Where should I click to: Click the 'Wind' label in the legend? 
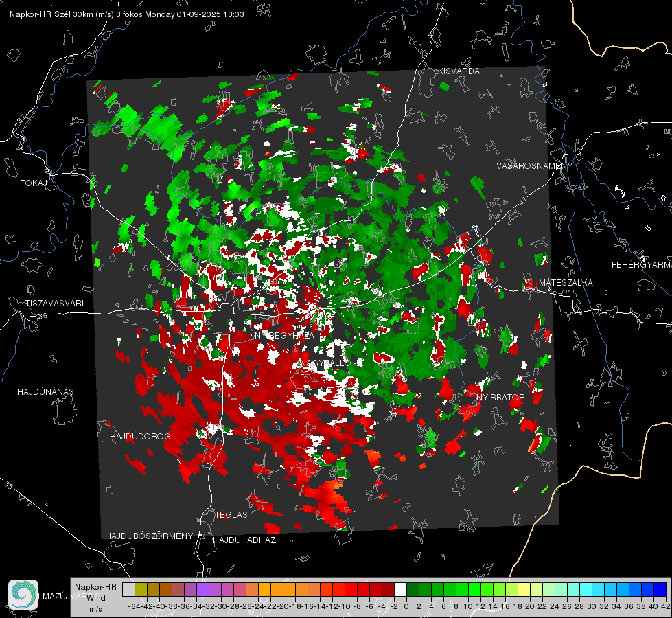(x=96, y=598)
